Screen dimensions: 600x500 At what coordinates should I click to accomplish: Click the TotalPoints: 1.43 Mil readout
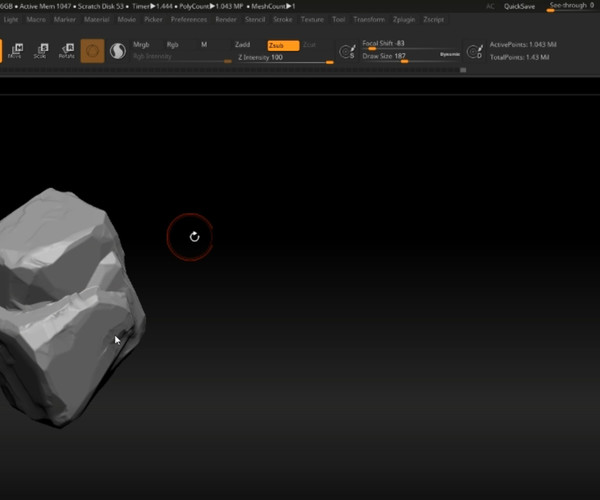tap(519, 57)
